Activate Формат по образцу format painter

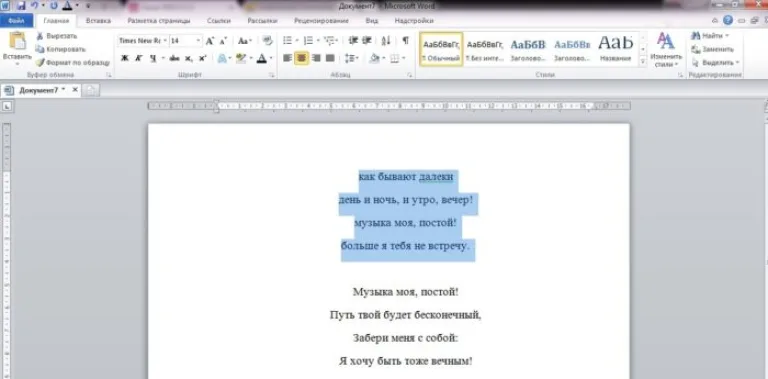coord(73,63)
